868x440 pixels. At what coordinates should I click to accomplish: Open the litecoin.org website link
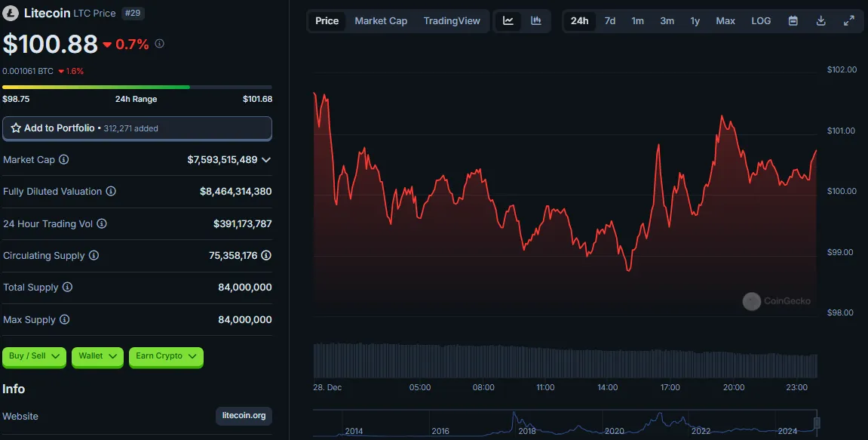tap(244, 416)
